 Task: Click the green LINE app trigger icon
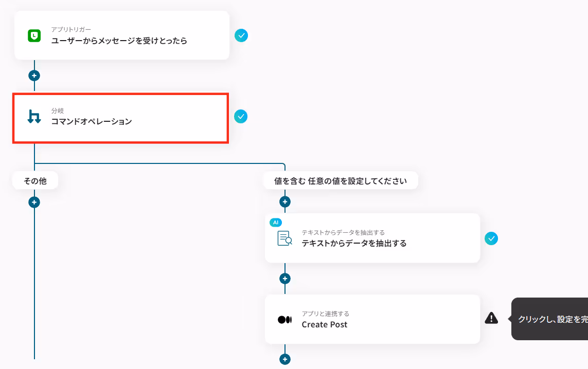pyautogui.click(x=34, y=35)
